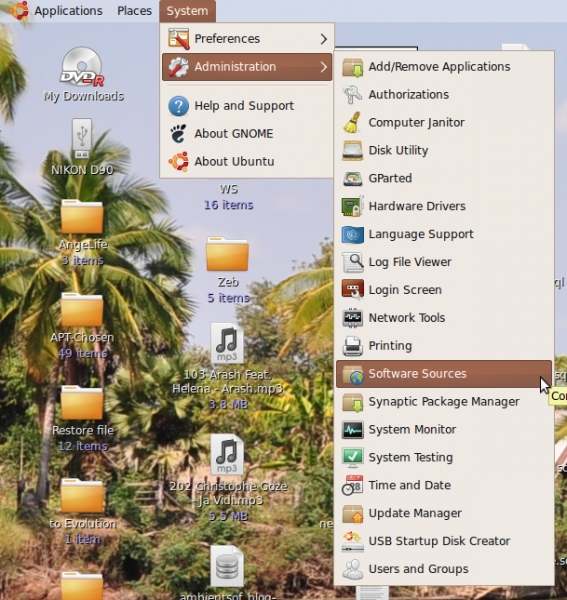Open the Places menu
Screen dimensions: 567x600
point(134,11)
